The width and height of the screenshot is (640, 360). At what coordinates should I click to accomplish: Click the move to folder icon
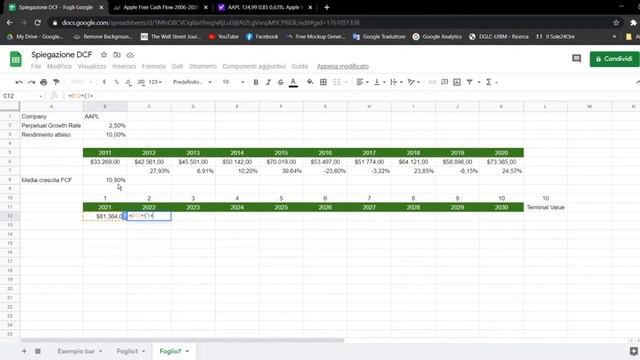[x=117, y=55]
